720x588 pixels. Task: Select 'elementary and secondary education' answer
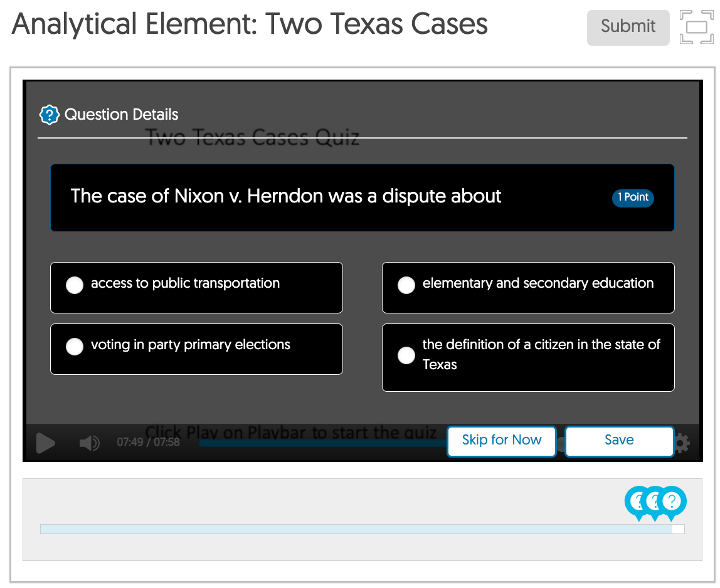(528, 288)
